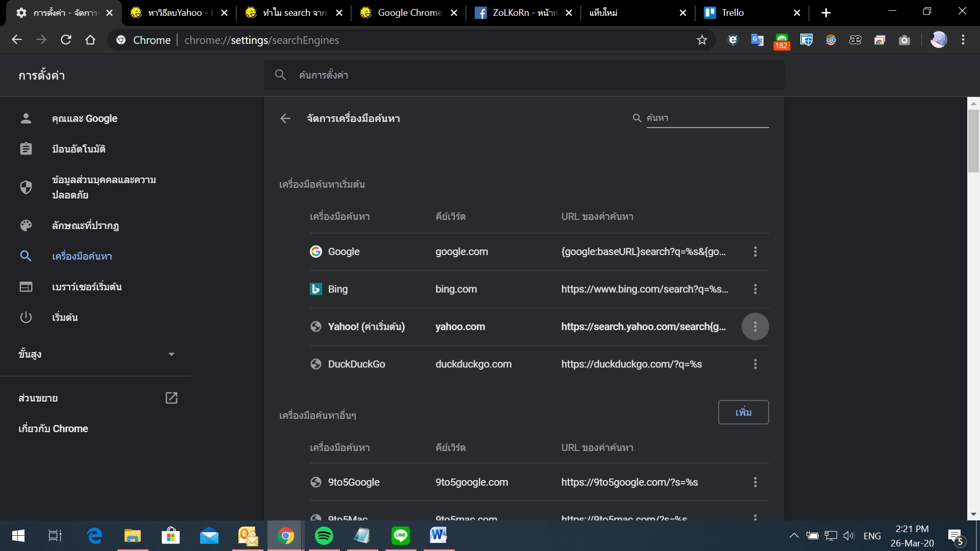Viewport: 980px width, 551px height.
Task: Select the 9to5google.com keyword
Action: [472, 482]
